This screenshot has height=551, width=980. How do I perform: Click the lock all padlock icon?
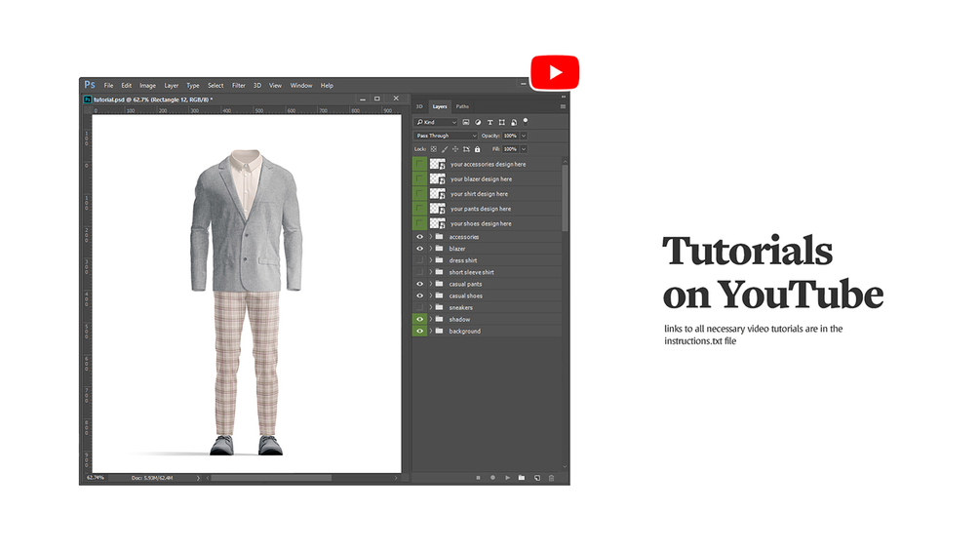click(x=477, y=149)
